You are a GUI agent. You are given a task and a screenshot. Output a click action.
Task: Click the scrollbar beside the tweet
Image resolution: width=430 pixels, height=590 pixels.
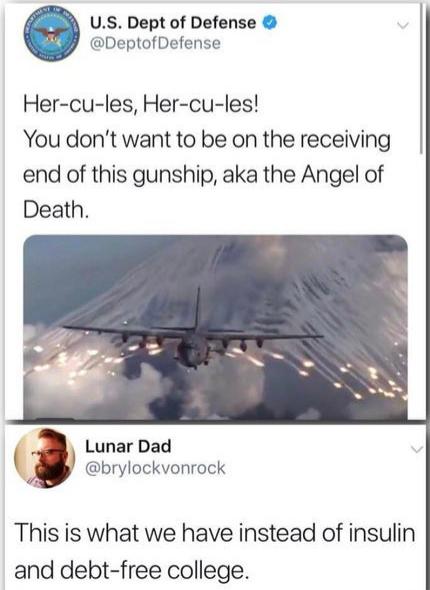coord(421,79)
